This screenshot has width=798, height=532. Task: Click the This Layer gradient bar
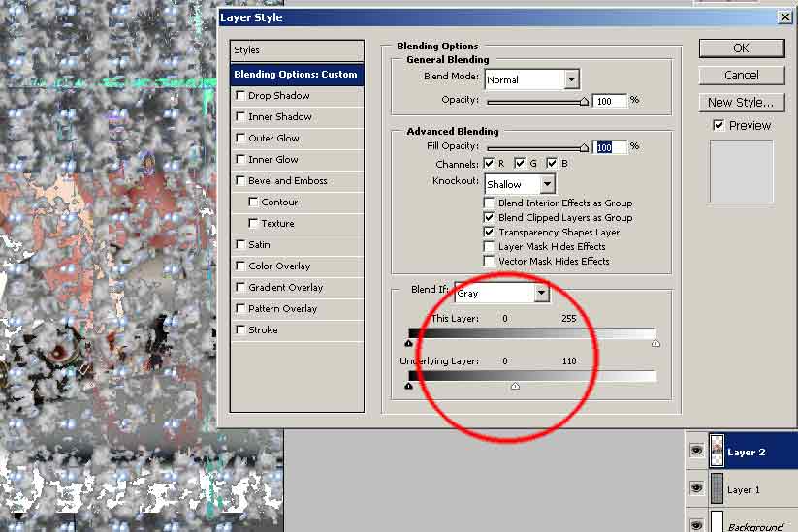(x=532, y=333)
